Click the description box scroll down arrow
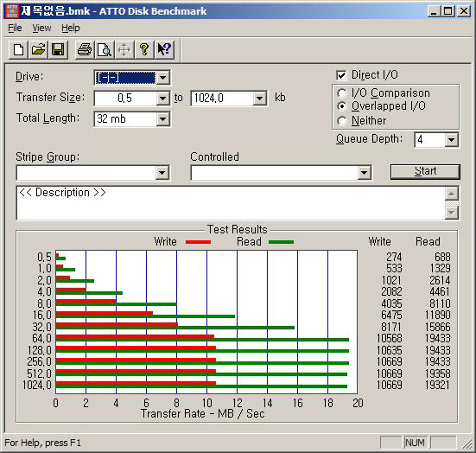The height and width of the screenshot is (453, 476). pos(452,212)
